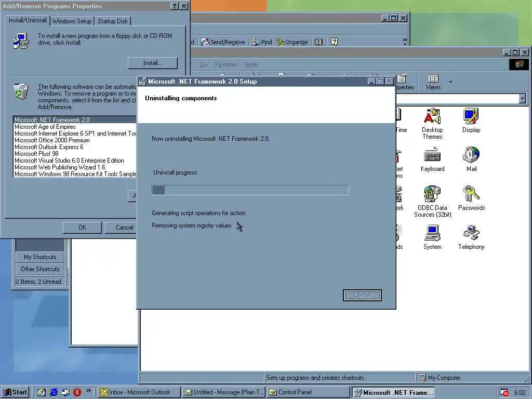Click the Find icon in Outlook toolbar

tap(262, 42)
